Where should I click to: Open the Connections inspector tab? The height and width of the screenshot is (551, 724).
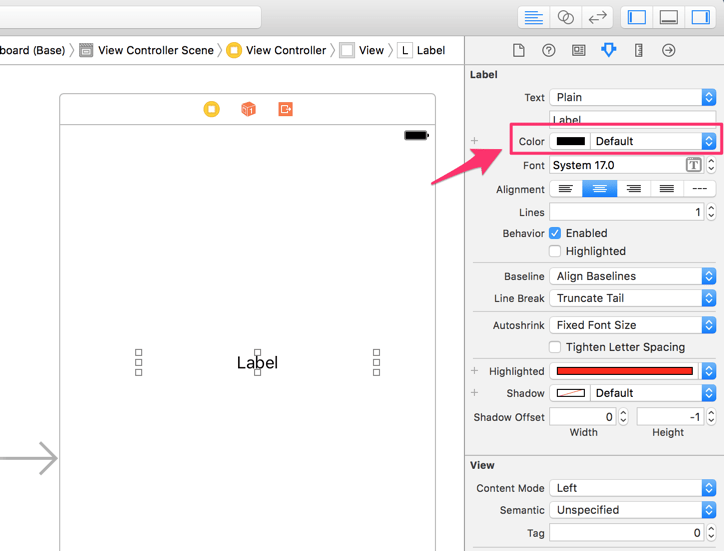669,50
